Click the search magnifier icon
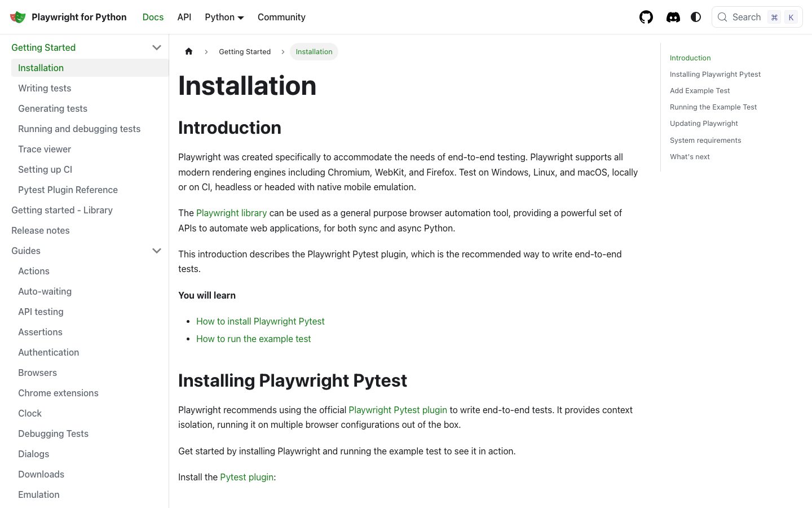This screenshot has width=812, height=508. tap(722, 17)
